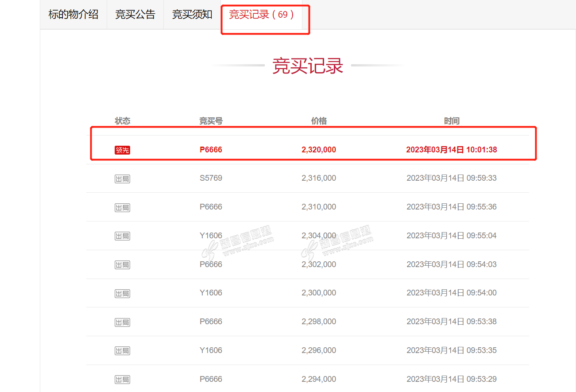The image size is (576, 392).
Task: Click the 出局 badge in the 2,304,000 row
Action: [122, 236]
